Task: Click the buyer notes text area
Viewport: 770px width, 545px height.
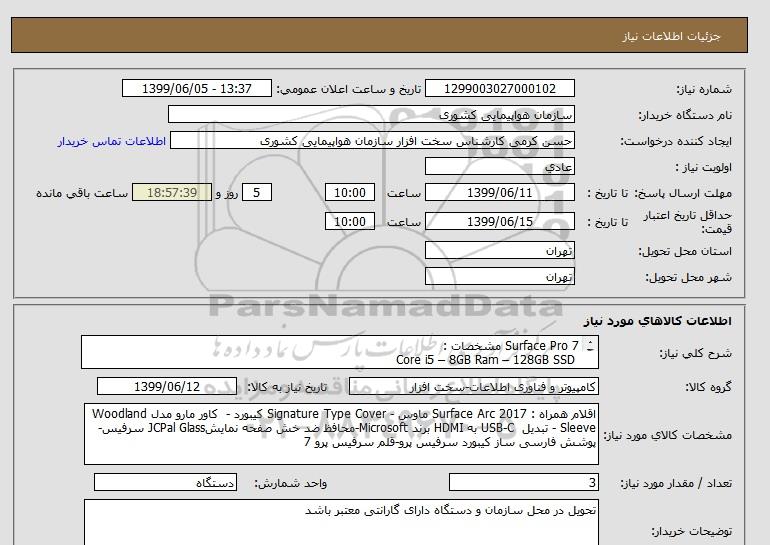Action: click(341, 523)
